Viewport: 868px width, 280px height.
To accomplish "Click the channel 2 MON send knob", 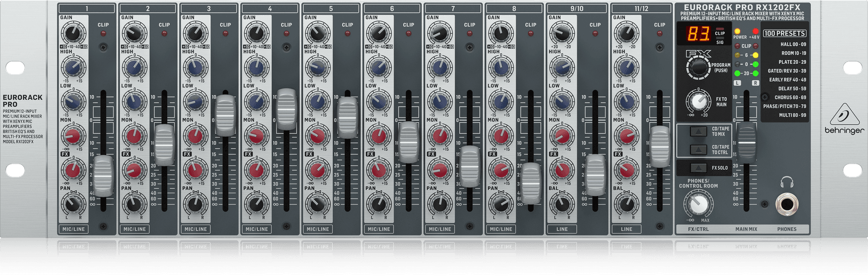I will [134, 135].
